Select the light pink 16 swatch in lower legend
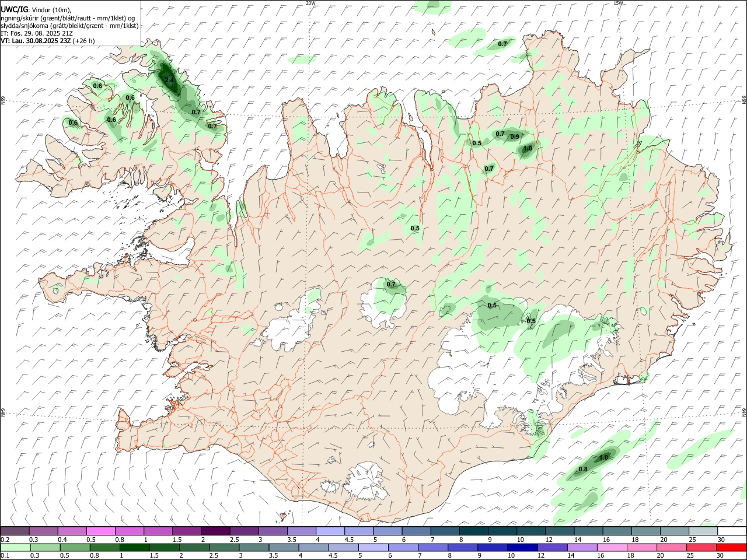 [x=612, y=547]
